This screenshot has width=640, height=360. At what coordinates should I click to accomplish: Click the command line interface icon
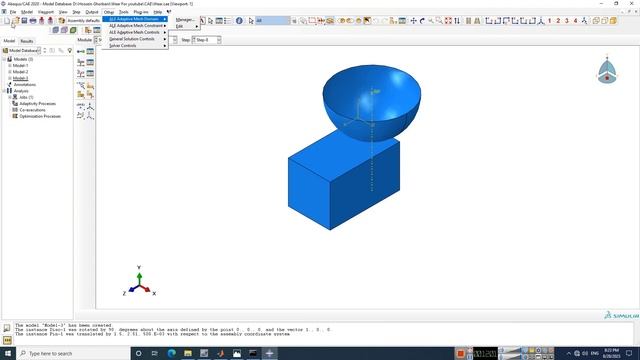pyautogui.click(x=7, y=340)
